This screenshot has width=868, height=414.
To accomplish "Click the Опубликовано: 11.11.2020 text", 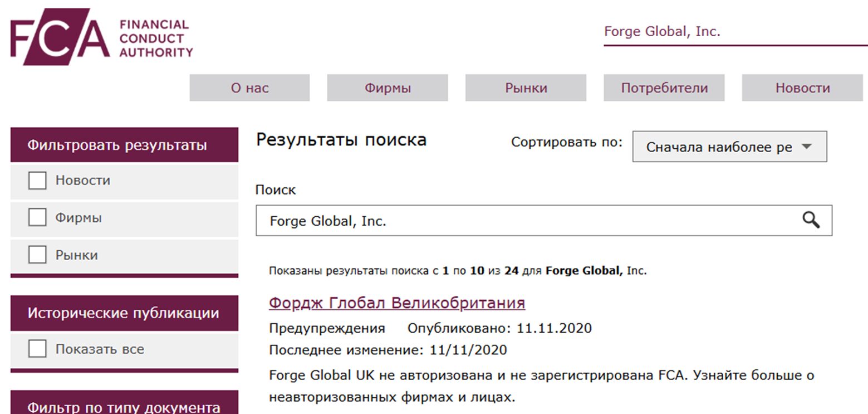I will (x=499, y=328).
